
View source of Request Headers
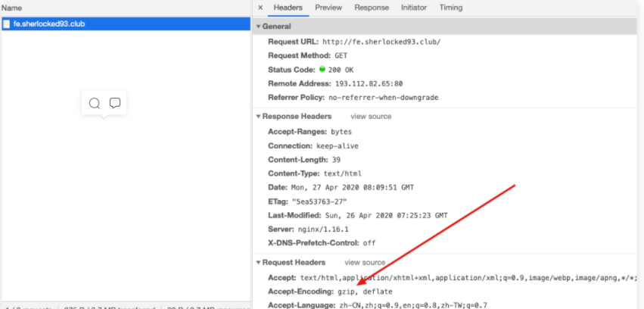click(x=365, y=263)
